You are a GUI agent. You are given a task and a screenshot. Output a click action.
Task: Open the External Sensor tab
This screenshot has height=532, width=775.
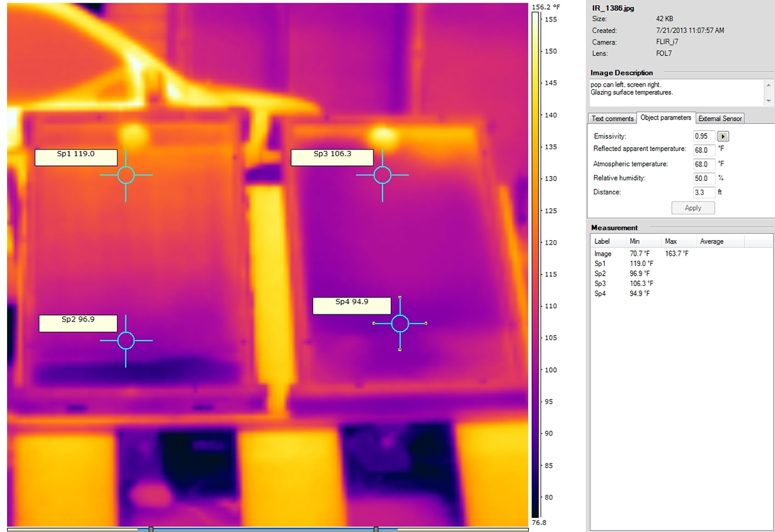pos(720,118)
